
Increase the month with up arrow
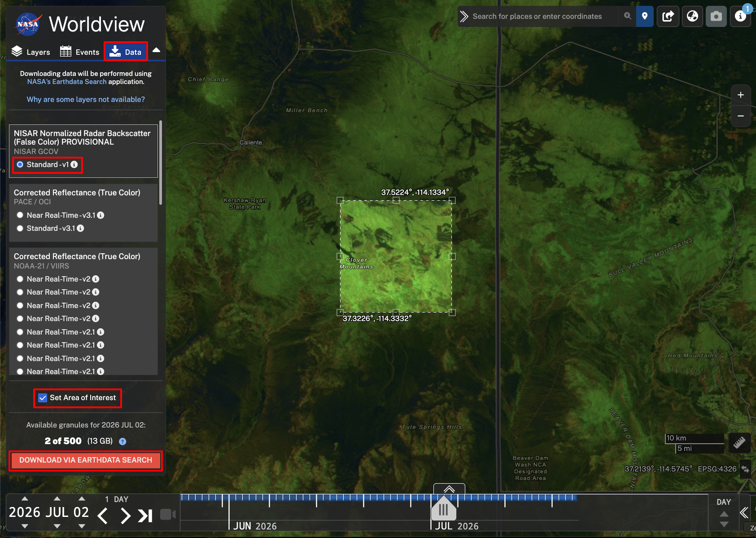click(57, 498)
